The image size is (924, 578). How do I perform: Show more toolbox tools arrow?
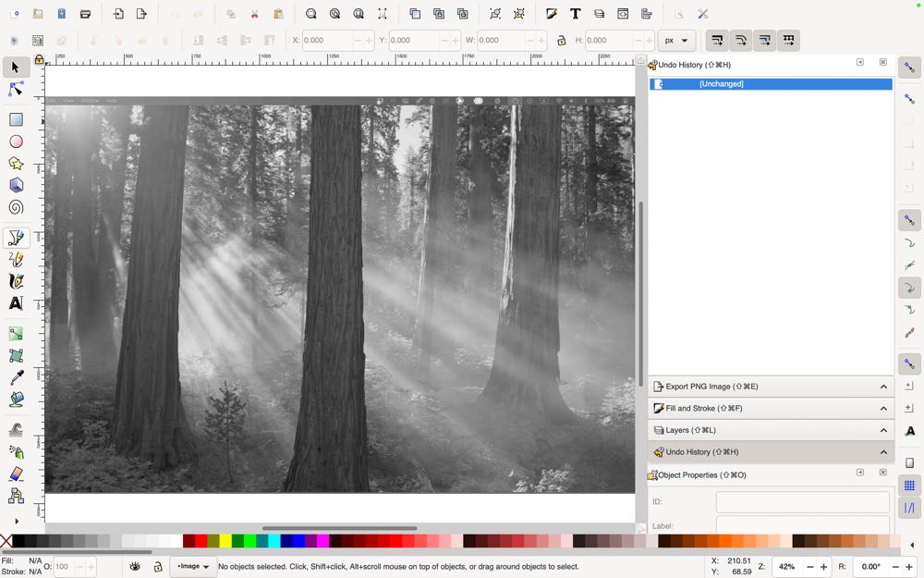[x=16, y=521]
